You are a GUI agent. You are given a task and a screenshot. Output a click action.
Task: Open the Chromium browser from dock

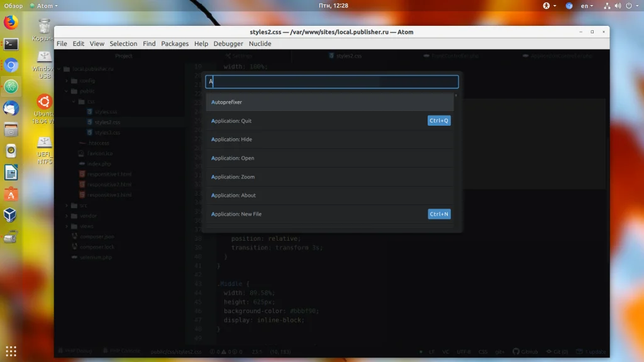click(x=11, y=65)
